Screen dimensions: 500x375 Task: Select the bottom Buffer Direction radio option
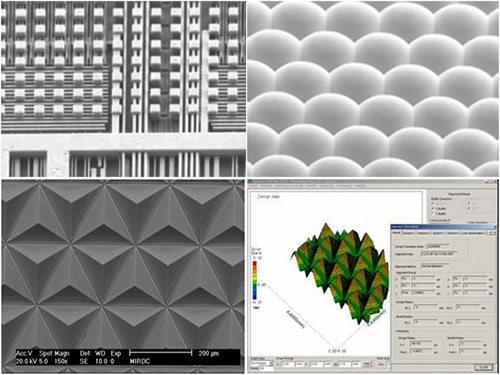point(433,214)
